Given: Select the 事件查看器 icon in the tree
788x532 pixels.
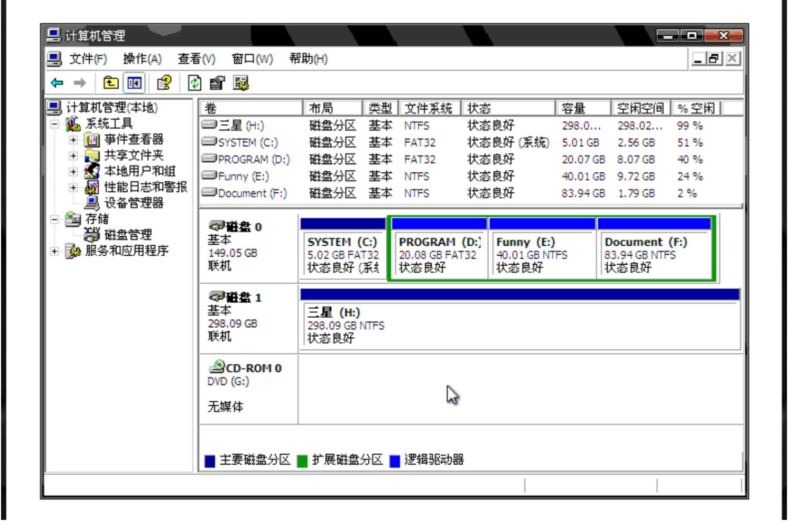Looking at the screenshot, I should pos(92,140).
